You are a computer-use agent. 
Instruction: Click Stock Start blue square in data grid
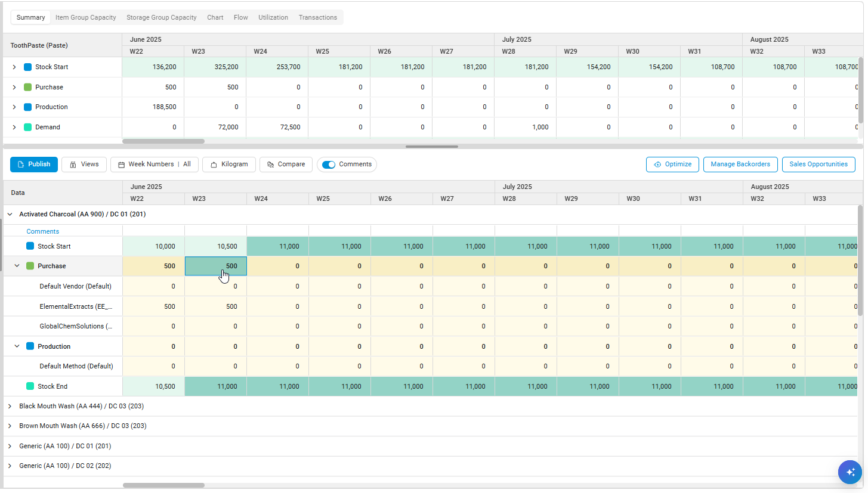point(30,246)
